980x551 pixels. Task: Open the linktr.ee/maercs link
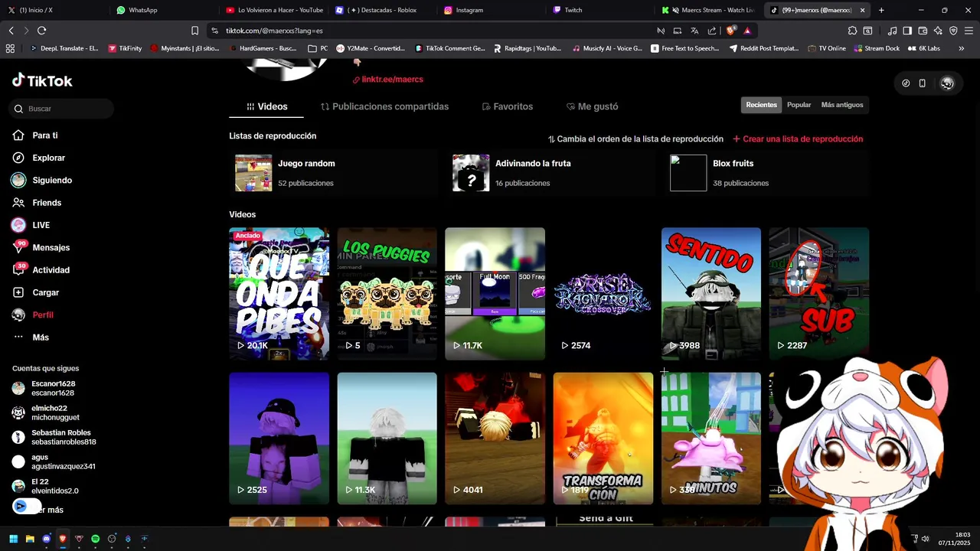[x=387, y=80]
